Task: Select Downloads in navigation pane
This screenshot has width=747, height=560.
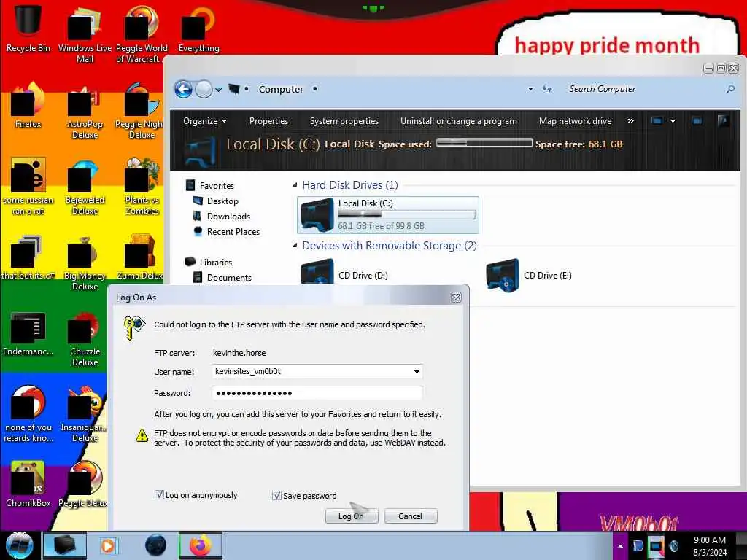Action: (x=222, y=216)
